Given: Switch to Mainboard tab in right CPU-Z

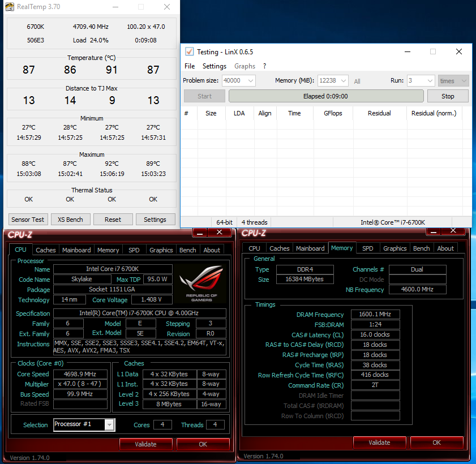Looking at the screenshot, I should click(310, 248).
